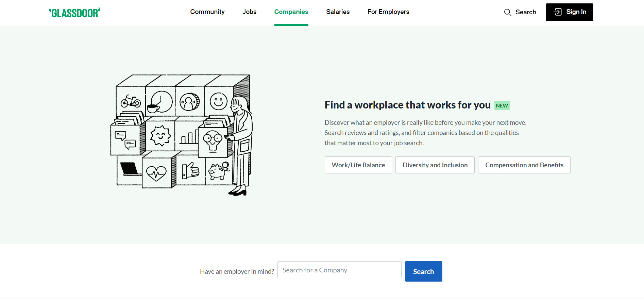The image size is (644, 302).
Task: Select the Companies tab
Action: (291, 12)
